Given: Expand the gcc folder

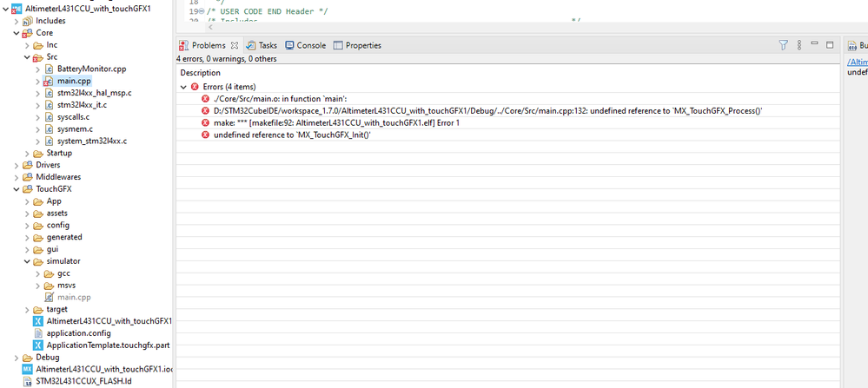Looking at the screenshot, I should click(x=37, y=273).
